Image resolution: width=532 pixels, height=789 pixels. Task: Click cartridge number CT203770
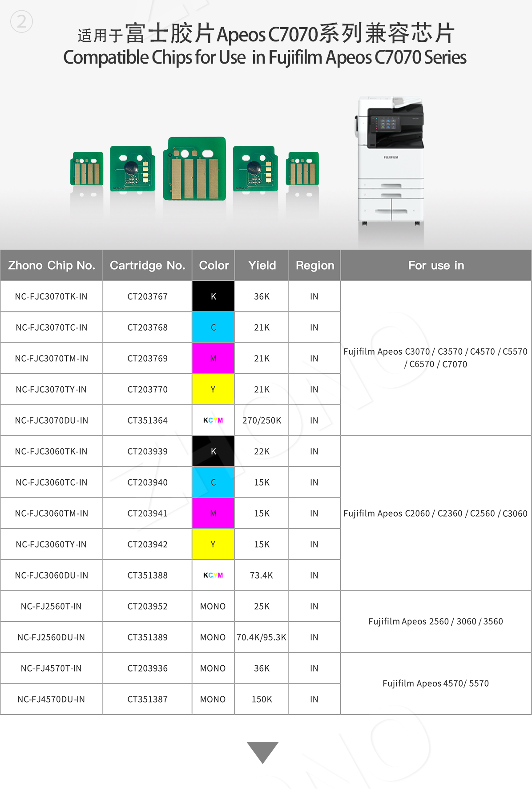[147, 389]
